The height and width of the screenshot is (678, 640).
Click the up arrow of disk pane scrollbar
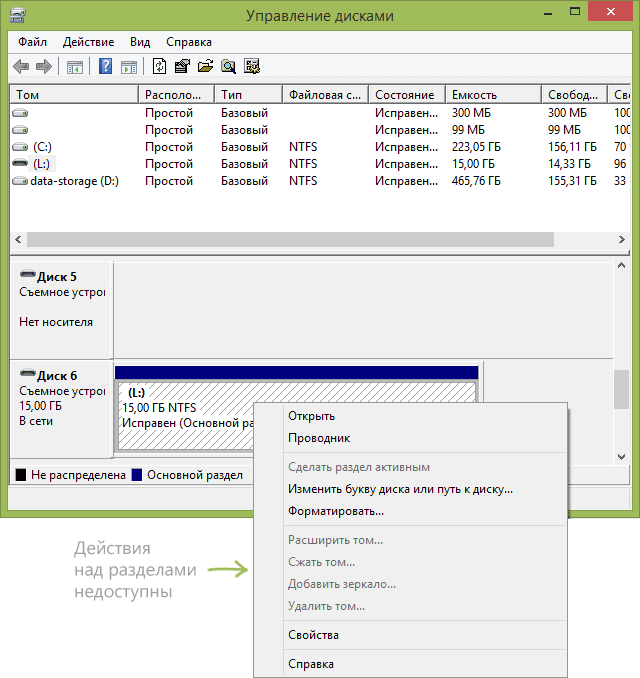pos(621,265)
